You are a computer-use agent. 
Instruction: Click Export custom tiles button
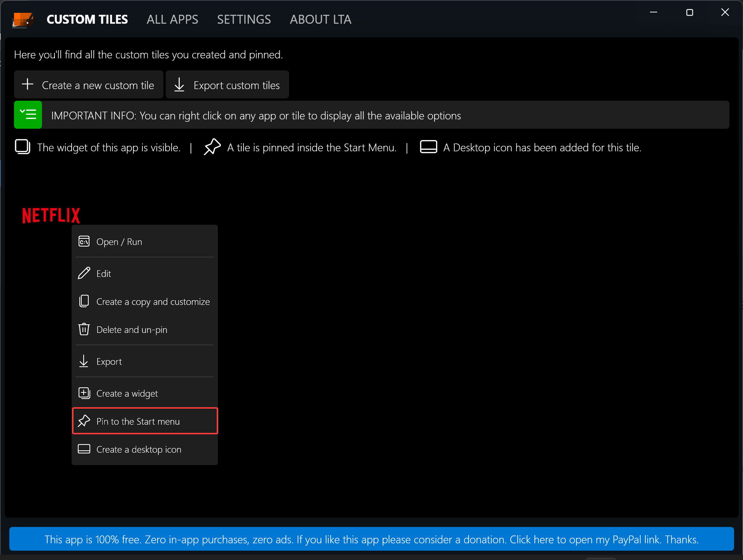click(x=227, y=84)
